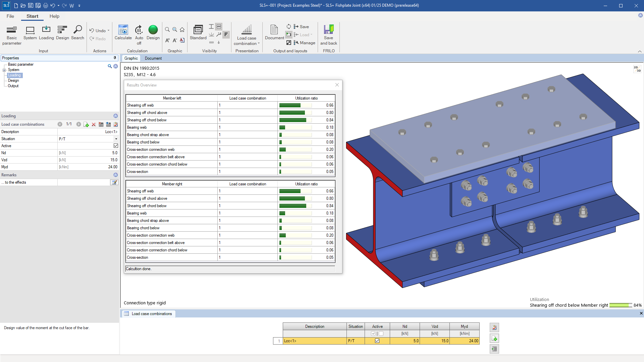Screen dimensions: 644x362
Task: Click the Design input icon in the Input group
Action: pyautogui.click(x=62, y=33)
